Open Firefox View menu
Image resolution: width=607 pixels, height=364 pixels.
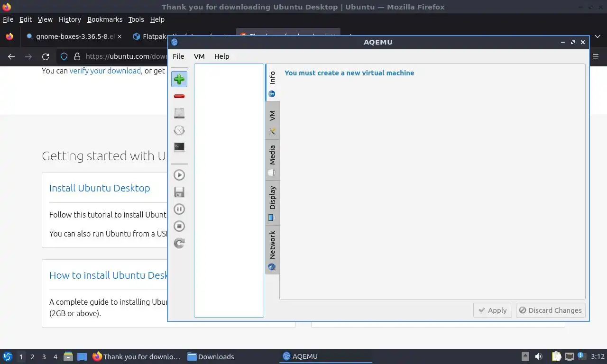45,19
